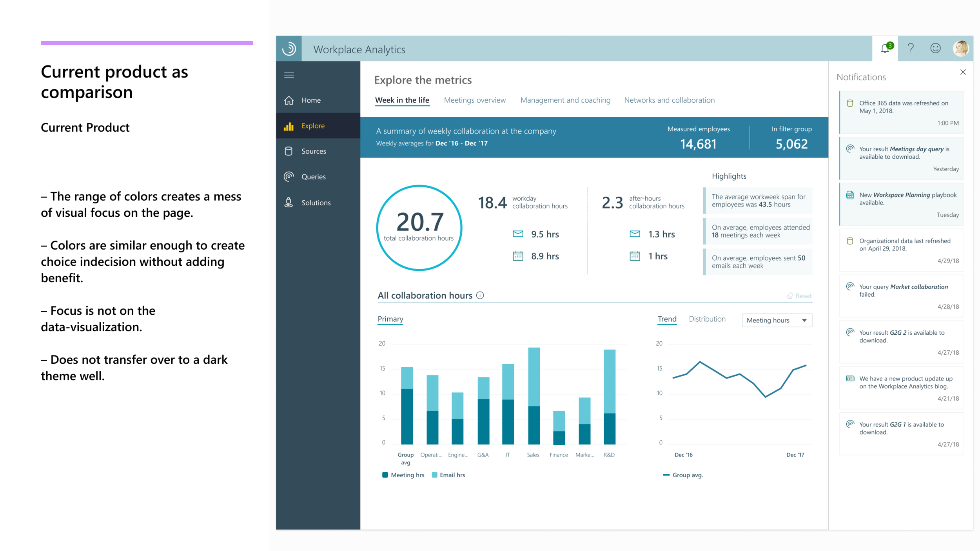
Task: Open the notifications bell icon
Action: tap(885, 49)
